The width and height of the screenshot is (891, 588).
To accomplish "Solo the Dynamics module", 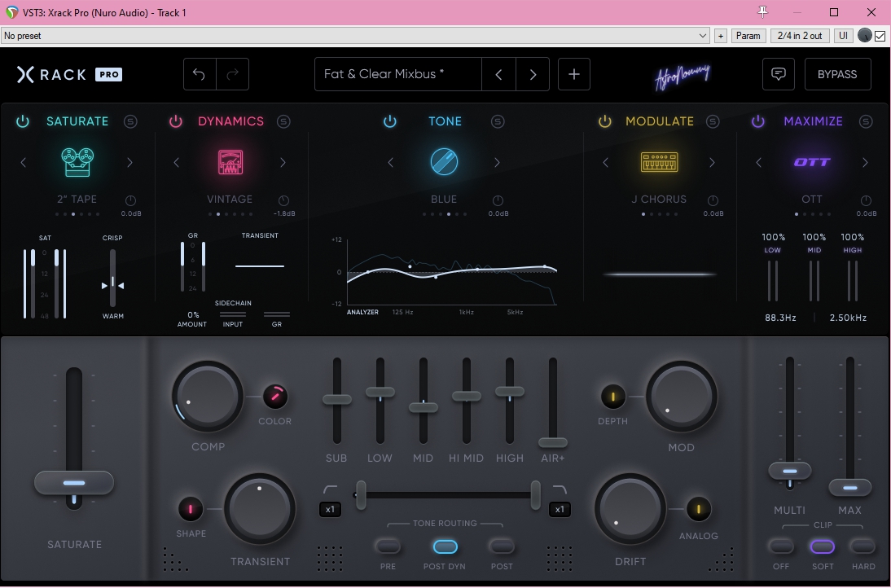I will 283,121.
